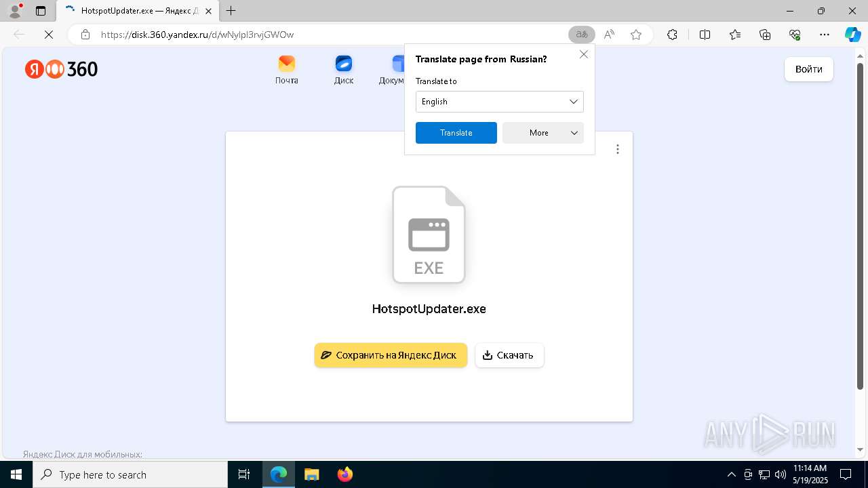Image resolution: width=868 pixels, height=488 pixels.
Task: Click the Translate button in popup
Action: pyautogui.click(x=456, y=133)
